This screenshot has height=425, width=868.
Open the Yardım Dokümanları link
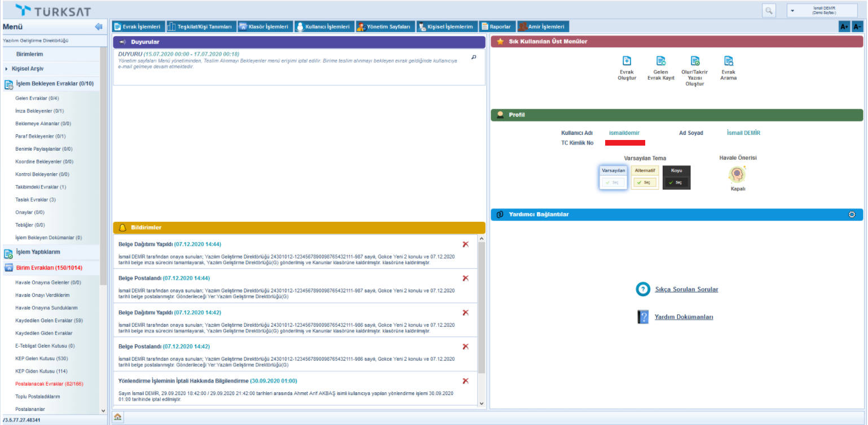pos(684,317)
